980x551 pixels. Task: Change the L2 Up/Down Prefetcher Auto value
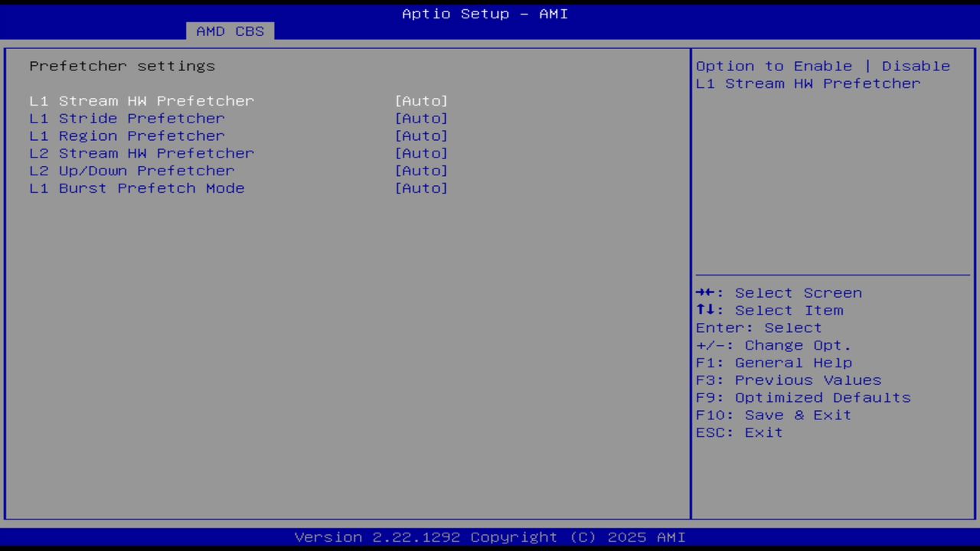click(421, 171)
